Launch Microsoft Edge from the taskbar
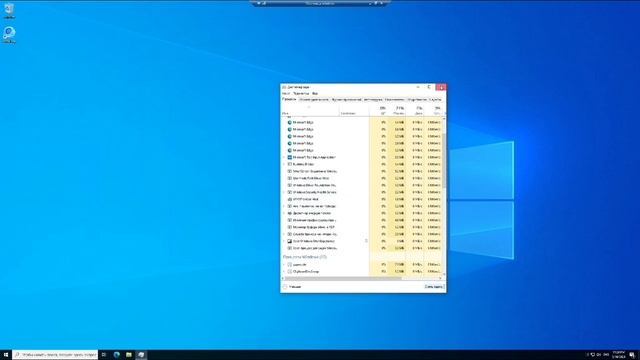Image resolution: width=640 pixels, height=360 pixels. coord(117,355)
